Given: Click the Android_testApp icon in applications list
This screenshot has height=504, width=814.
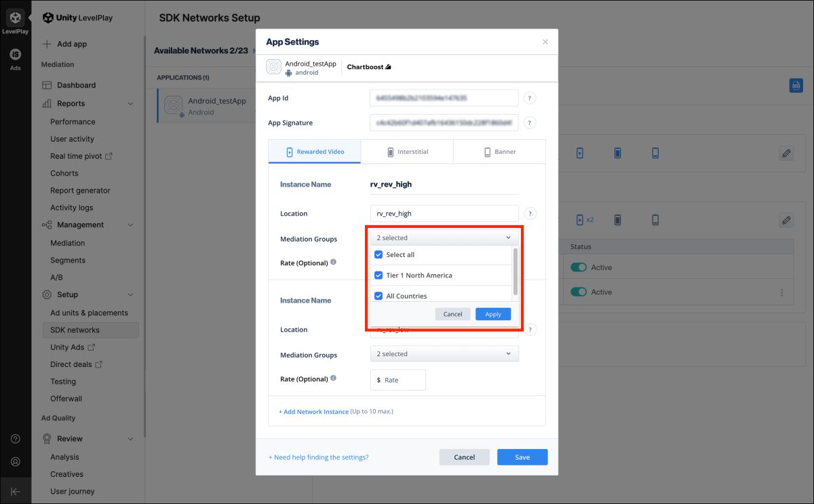Looking at the screenshot, I should [x=173, y=106].
